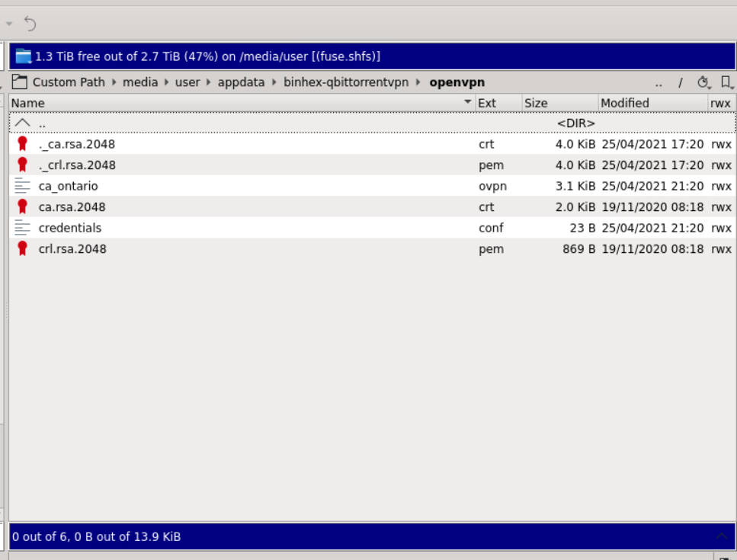Click sort direction arrow in Name header
Screen dimensions: 737x560
(x=467, y=101)
